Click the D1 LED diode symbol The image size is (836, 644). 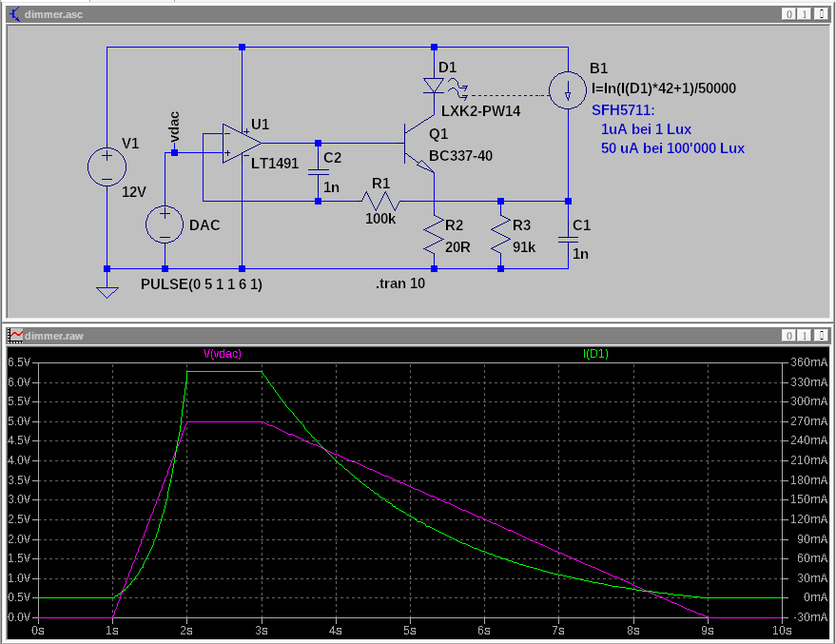[434, 86]
